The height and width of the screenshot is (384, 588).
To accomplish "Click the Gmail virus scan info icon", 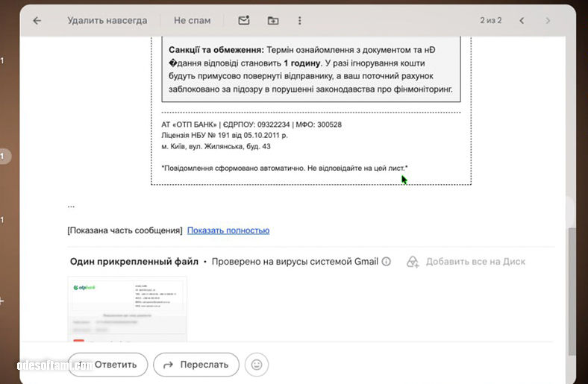I will pos(387,262).
